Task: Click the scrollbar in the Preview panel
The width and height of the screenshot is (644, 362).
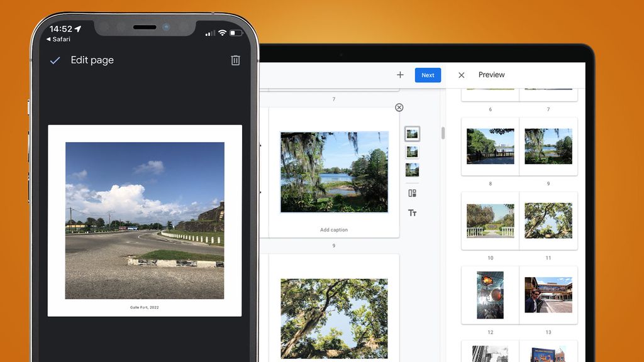Action: 442,132
